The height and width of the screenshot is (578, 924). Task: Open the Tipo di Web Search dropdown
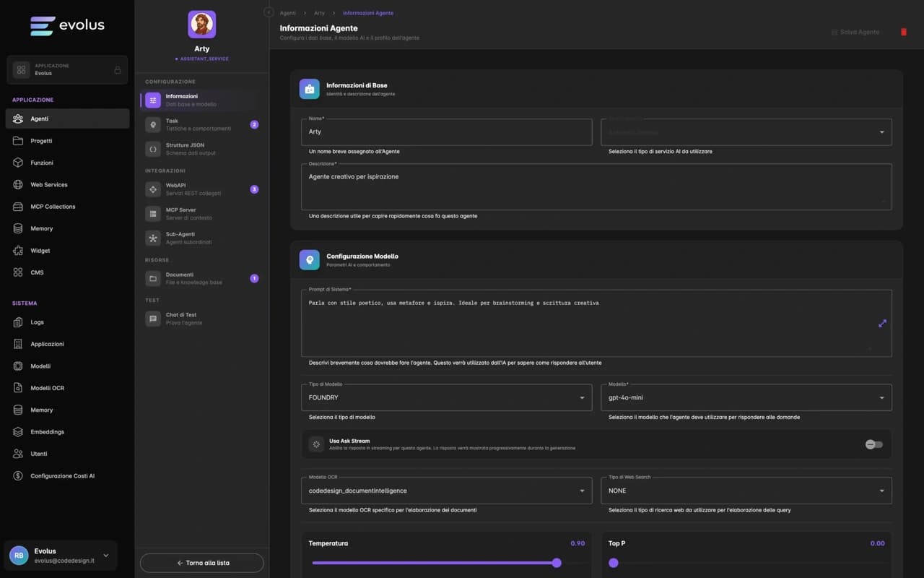pyautogui.click(x=746, y=491)
